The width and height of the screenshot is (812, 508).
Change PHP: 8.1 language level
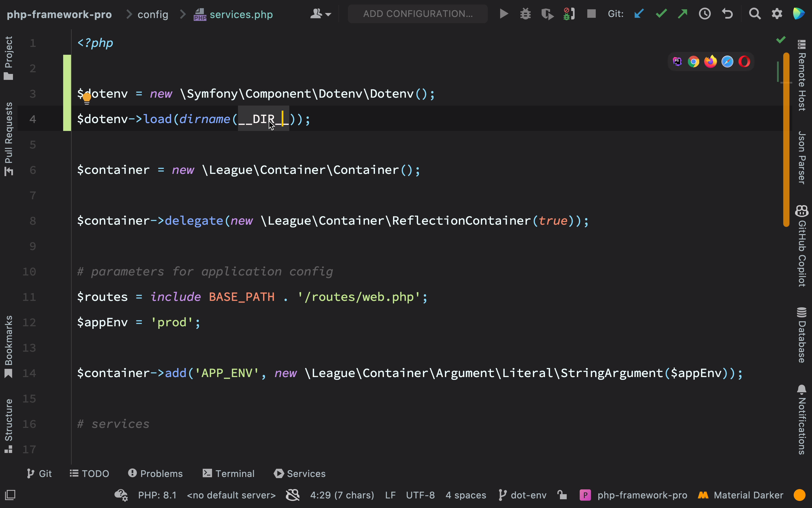click(157, 495)
